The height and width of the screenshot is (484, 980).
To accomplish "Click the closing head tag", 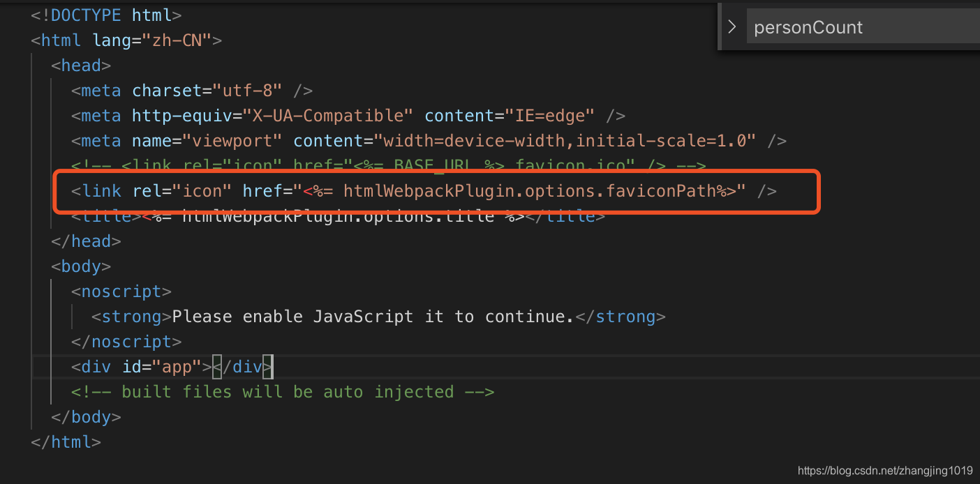I will tap(87, 241).
